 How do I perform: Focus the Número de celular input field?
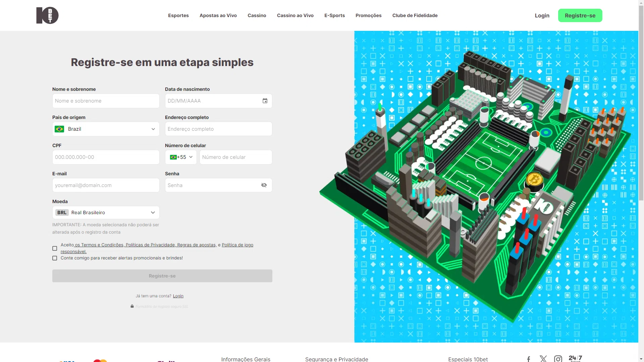click(236, 157)
